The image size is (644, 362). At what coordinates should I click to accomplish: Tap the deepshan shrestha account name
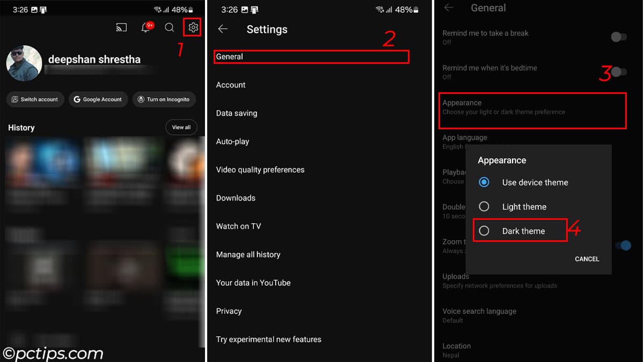click(x=94, y=60)
